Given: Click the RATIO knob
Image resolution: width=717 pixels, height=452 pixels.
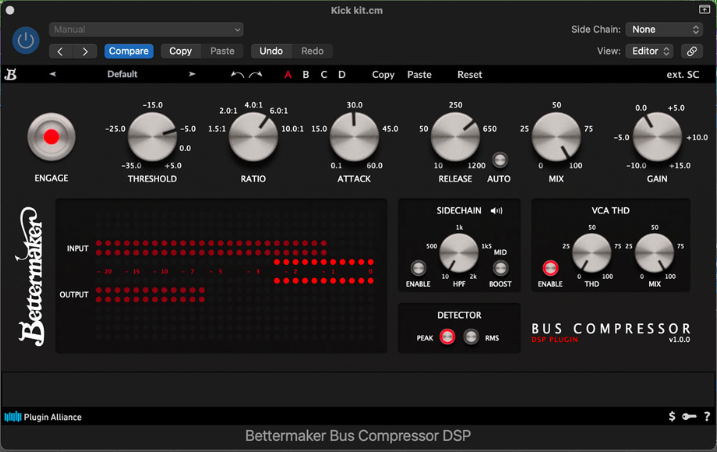Looking at the screenshot, I should tap(253, 136).
